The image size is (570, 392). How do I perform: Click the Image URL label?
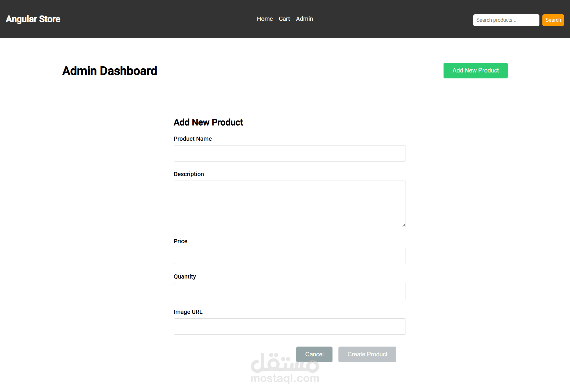click(x=188, y=312)
